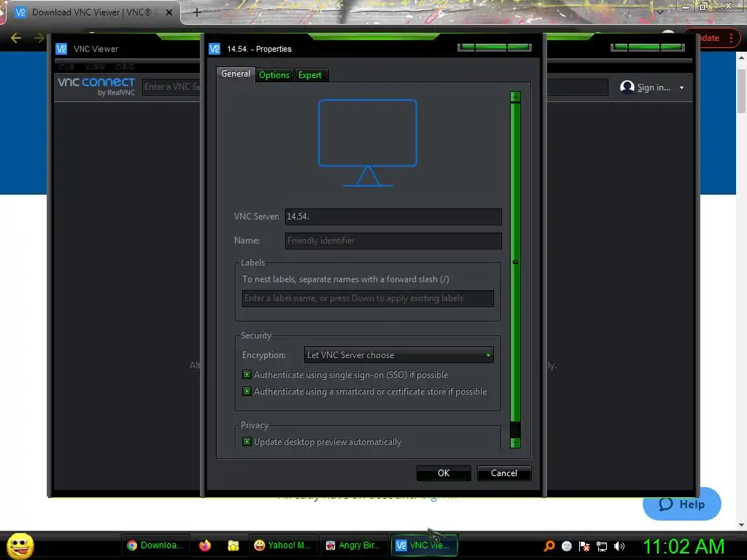Click the volume speaker tray icon
The height and width of the screenshot is (560, 747).
pyautogui.click(x=619, y=545)
